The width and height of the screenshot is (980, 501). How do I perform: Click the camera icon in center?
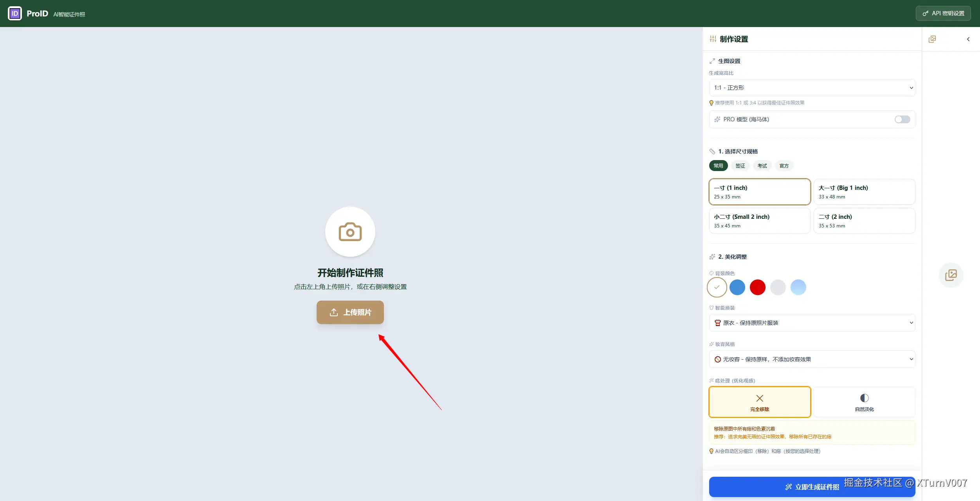350,232
